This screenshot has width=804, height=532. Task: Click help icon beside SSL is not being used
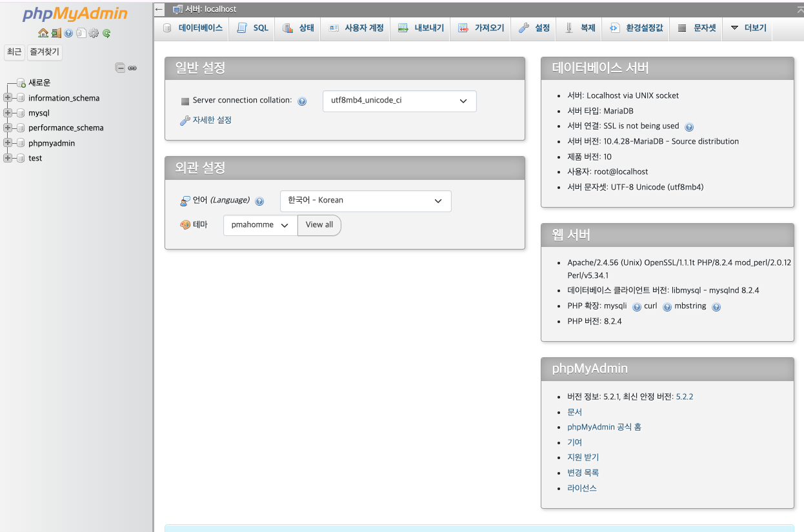pyautogui.click(x=689, y=127)
